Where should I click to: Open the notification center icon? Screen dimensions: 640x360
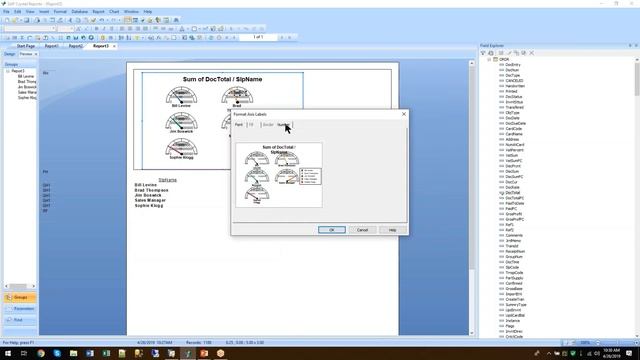tap(629, 353)
